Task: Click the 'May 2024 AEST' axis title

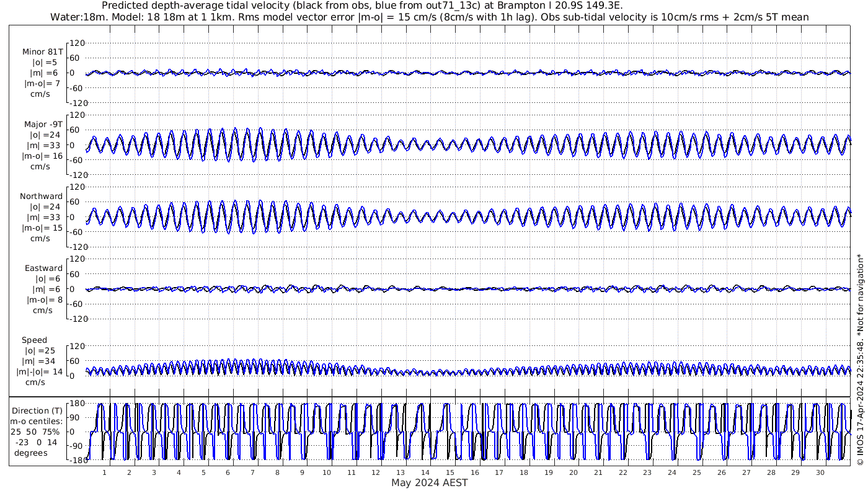Action: click(x=430, y=482)
